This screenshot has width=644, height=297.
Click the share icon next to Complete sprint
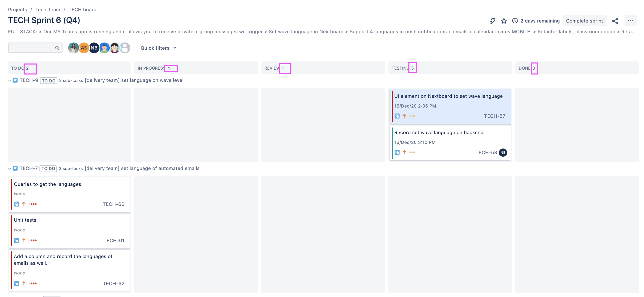pos(616,21)
